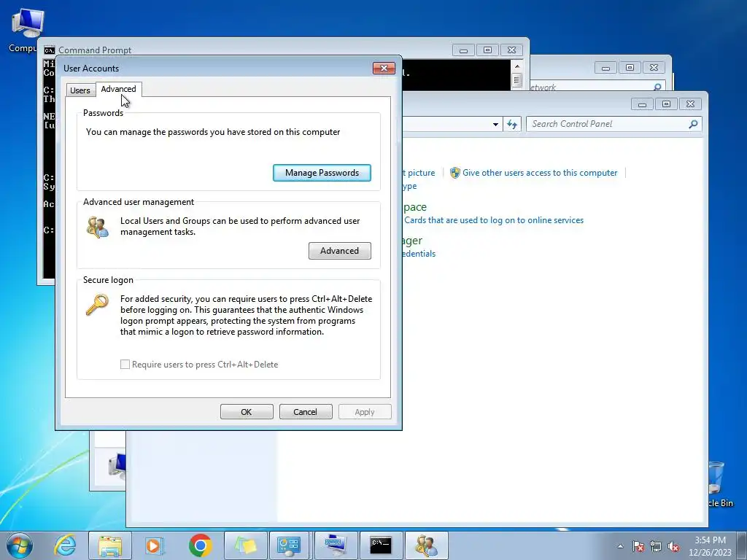Switch to the Control Panel taskbar window
Screen dimensions: 747x560
290,545
